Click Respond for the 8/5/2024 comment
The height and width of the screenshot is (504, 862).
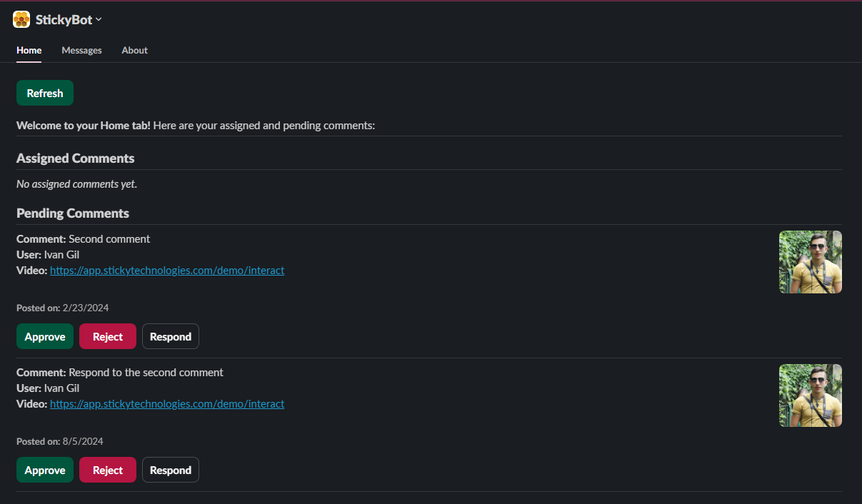171,470
